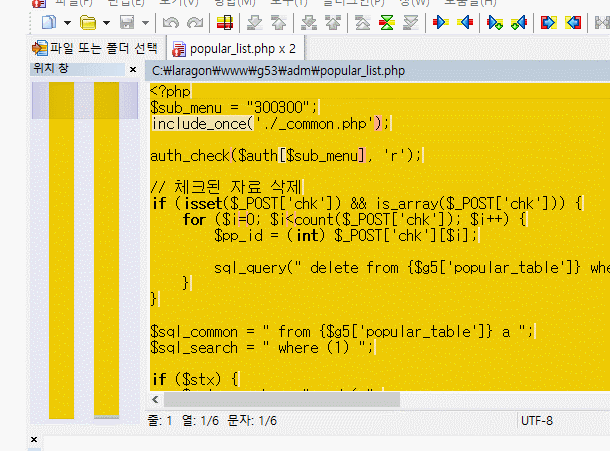Click the 위치 창 pane title
Screen dimensions: 610x451
(51, 68)
